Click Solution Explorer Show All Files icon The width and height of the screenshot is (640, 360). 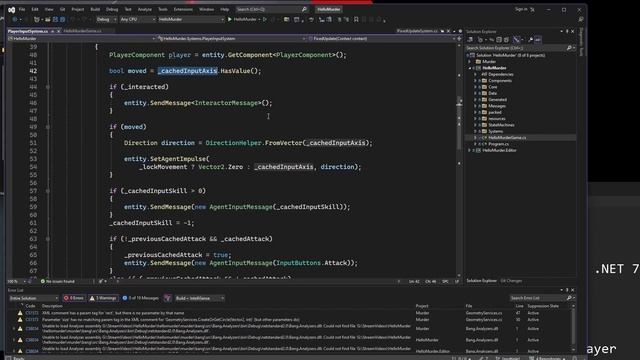tap(507, 40)
